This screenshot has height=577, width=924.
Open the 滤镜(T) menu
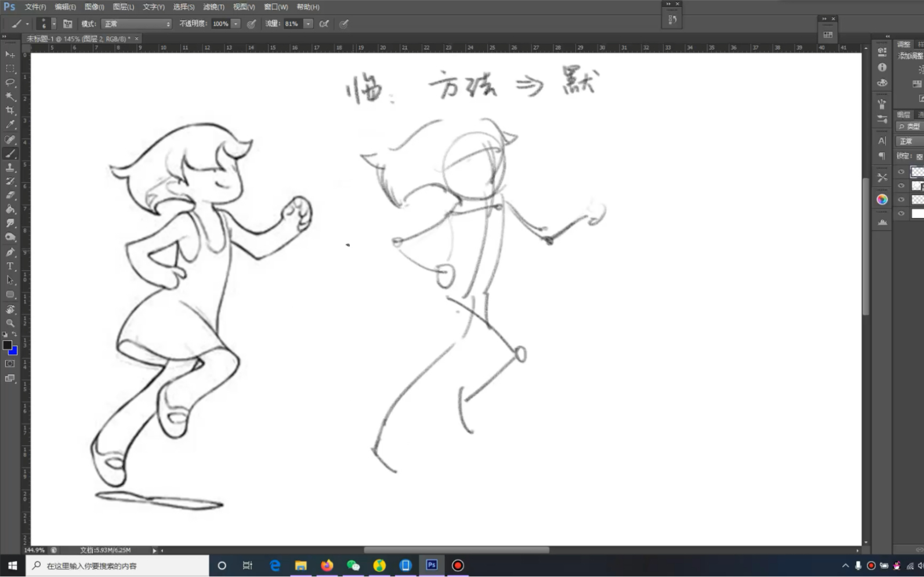point(213,7)
